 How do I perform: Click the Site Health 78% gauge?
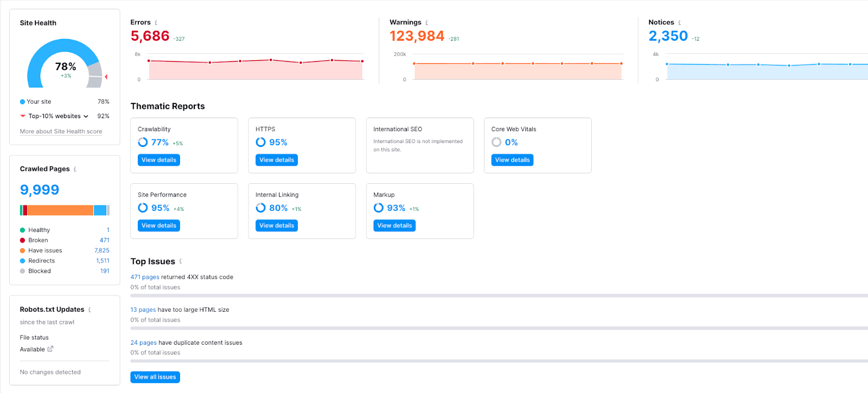click(65, 63)
